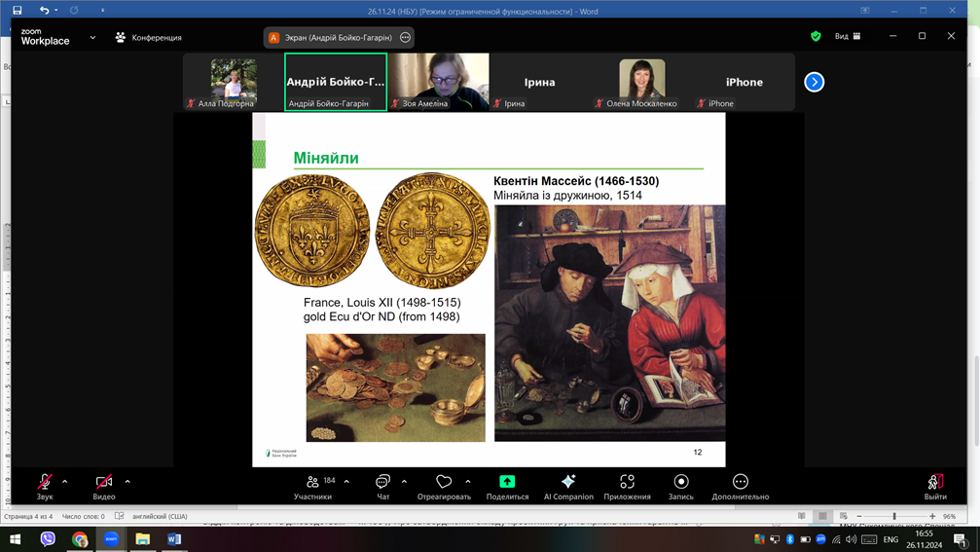Unmute microphone with the Звук button
Viewport: 980px width, 552px height.
point(45,483)
